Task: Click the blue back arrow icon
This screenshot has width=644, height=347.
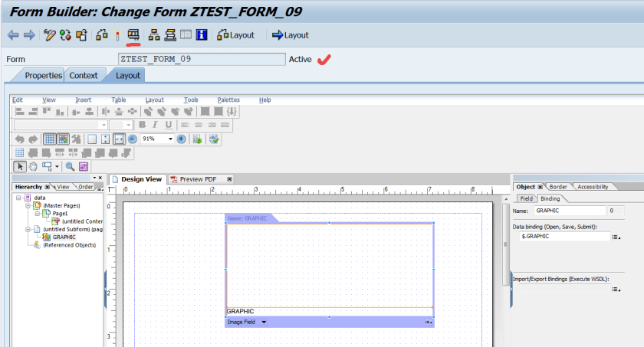Action: [x=13, y=35]
